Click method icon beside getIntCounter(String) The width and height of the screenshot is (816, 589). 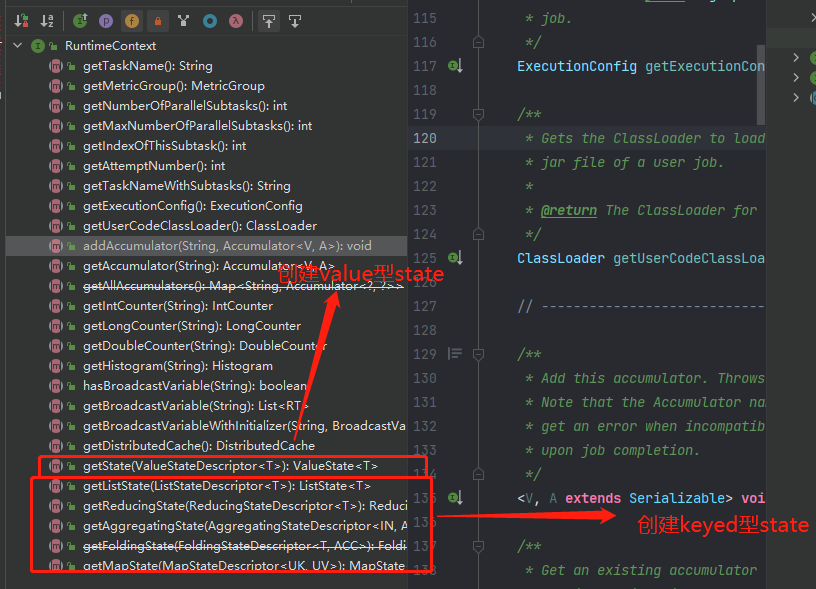coord(56,306)
